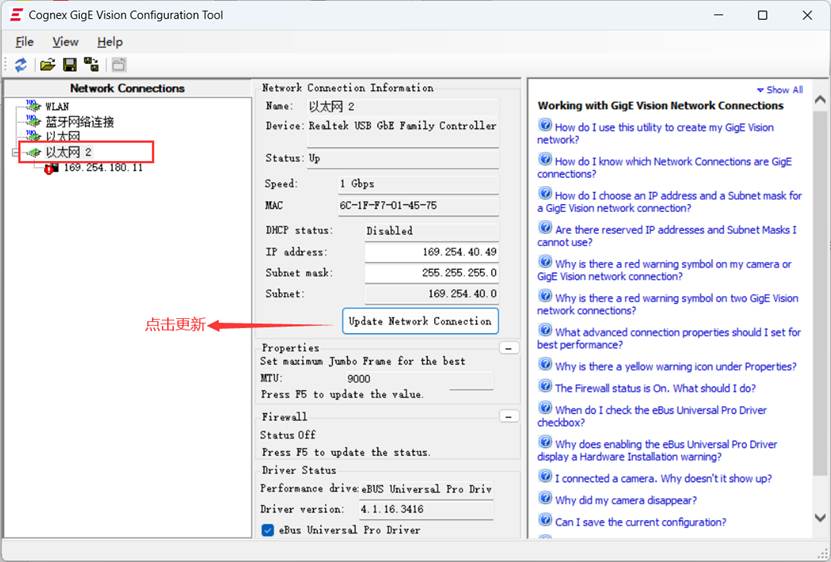Open 'red warning symbol on my camera' link
Screen dimensions: 831x562
point(665,270)
